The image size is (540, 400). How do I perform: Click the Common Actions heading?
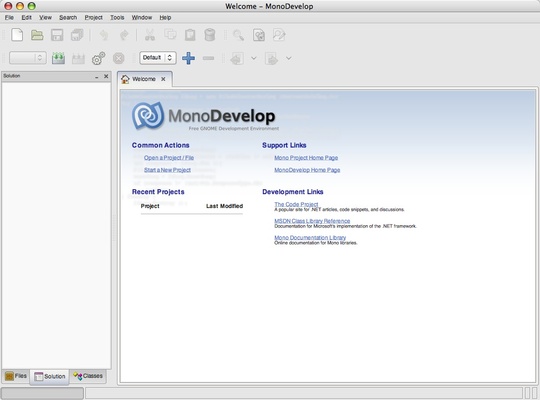[160, 145]
